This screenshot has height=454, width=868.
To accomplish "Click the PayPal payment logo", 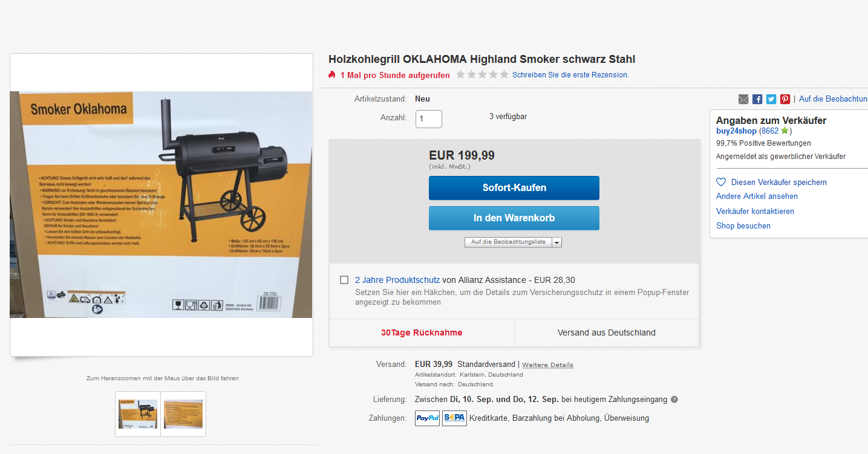I will [427, 418].
